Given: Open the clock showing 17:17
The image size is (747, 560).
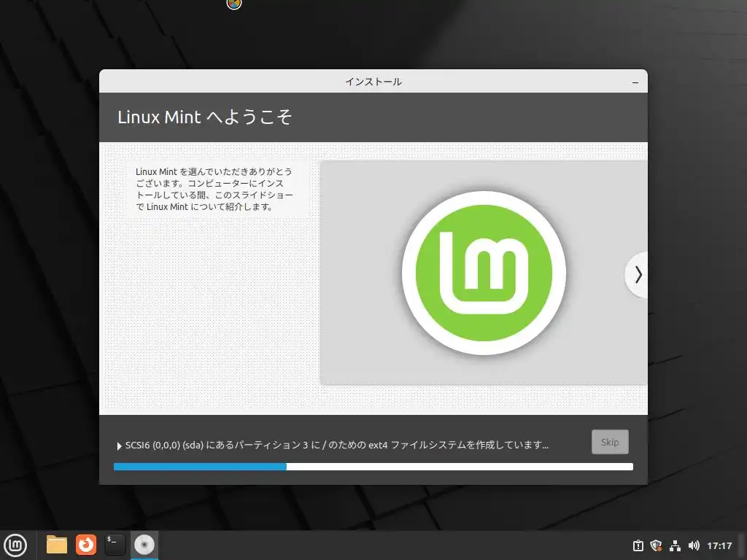Looking at the screenshot, I should (719, 545).
